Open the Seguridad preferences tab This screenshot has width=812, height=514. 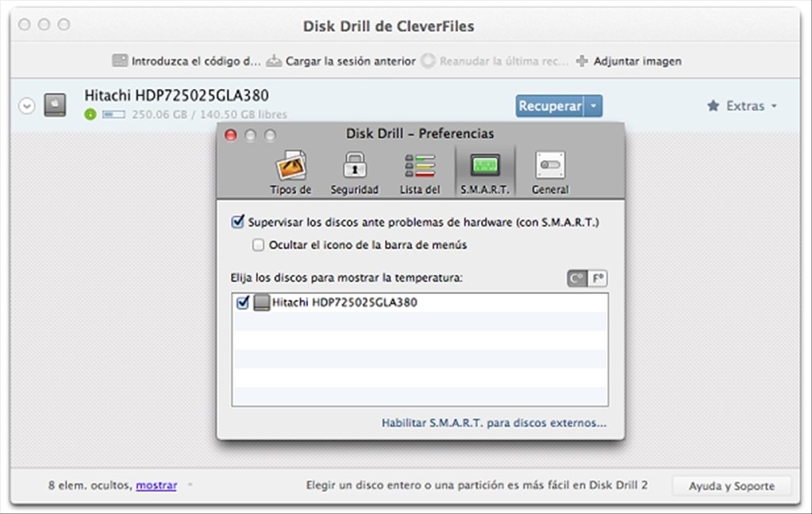pyautogui.click(x=355, y=172)
